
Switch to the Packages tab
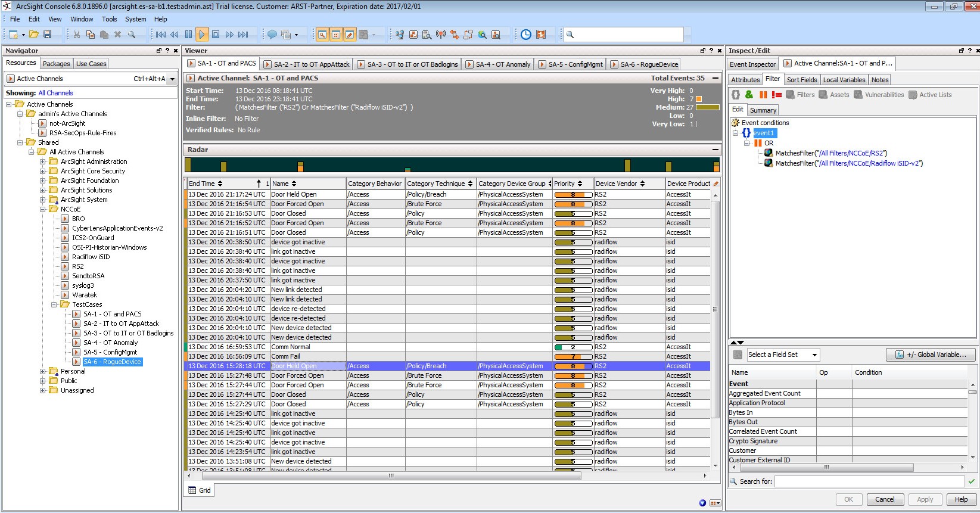click(57, 64)
